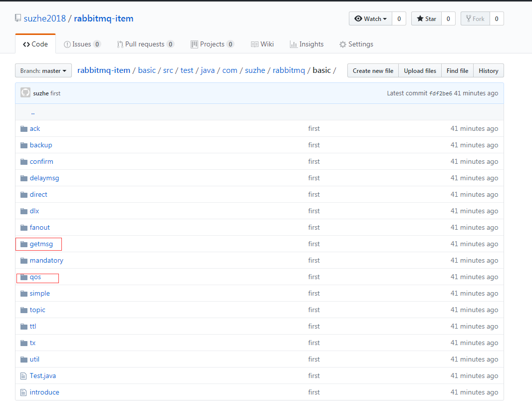Click the direct folder icon
This screenshot has height=405, width=532.
pyautogui.click(x=24, y=195)
